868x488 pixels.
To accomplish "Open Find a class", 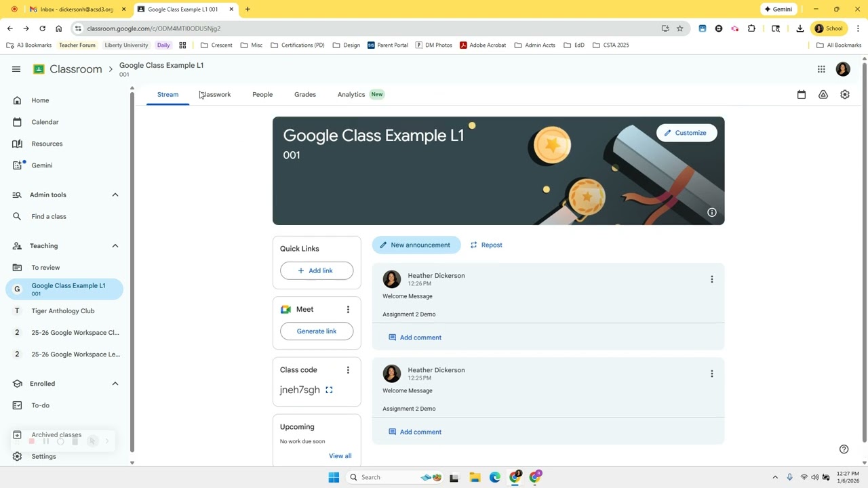I will click(x=65, y=217).
